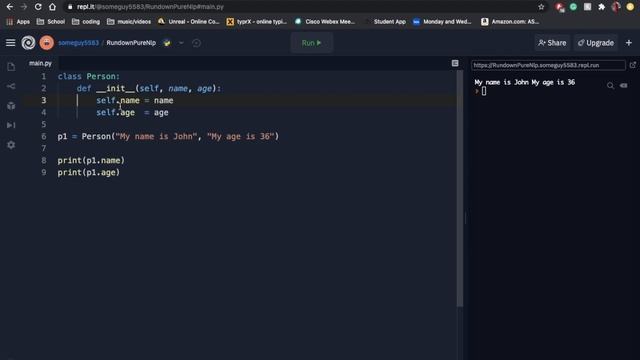Viewport: 640px width, 360px height.
Task: Open the Unreal - Online Co... bookmark
Action: (189, 22)
